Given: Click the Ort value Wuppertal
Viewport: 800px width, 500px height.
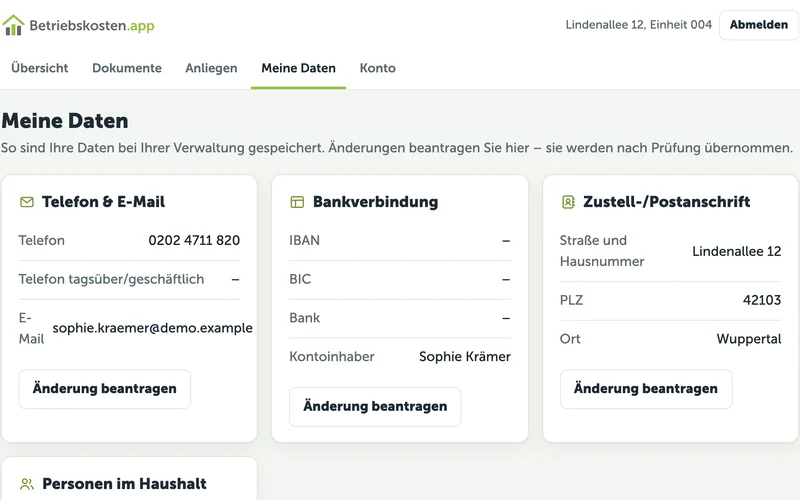Looking at the screenshot, I should (748, 339).
